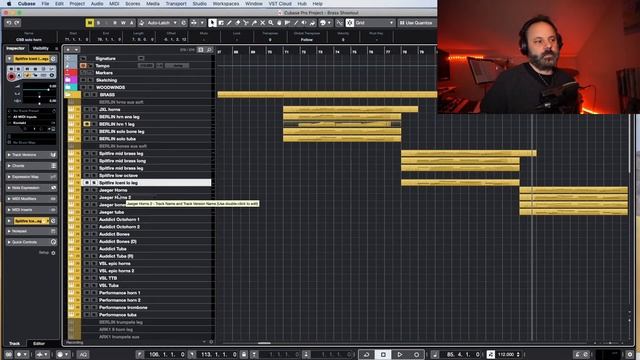Open the Workspaces menu
This screenshot has width=640, height=360.
click(x=226, y=4)
